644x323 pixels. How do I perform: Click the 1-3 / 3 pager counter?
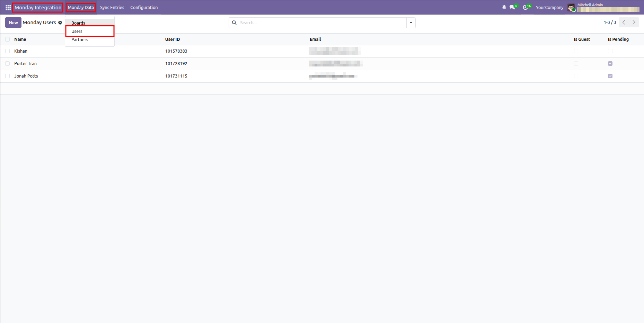(x=610, y=23)
